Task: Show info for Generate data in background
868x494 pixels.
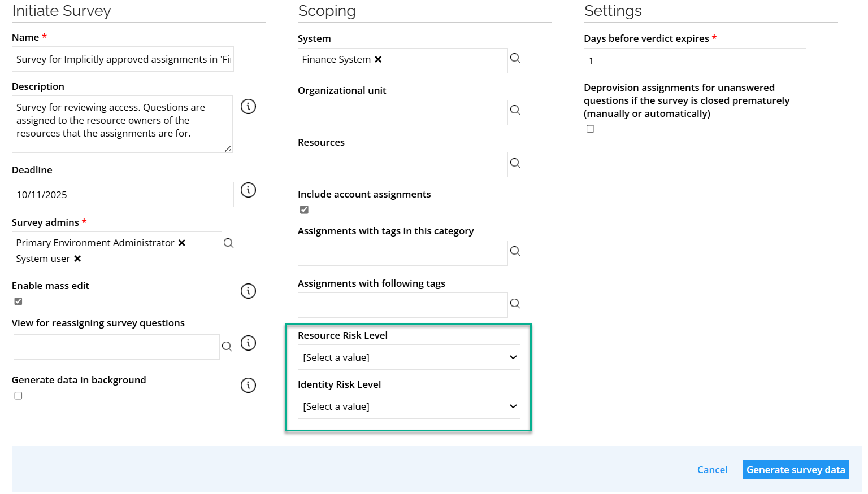Action: pyautogui.click(x=248, y=386)
